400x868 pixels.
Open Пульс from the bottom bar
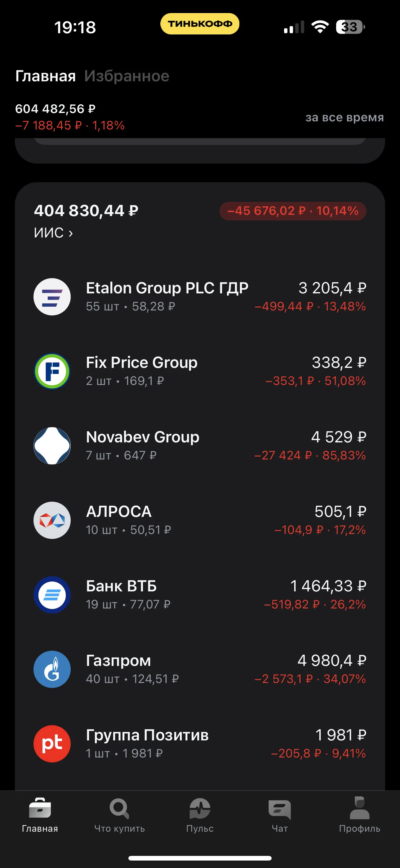coord(200,816)
